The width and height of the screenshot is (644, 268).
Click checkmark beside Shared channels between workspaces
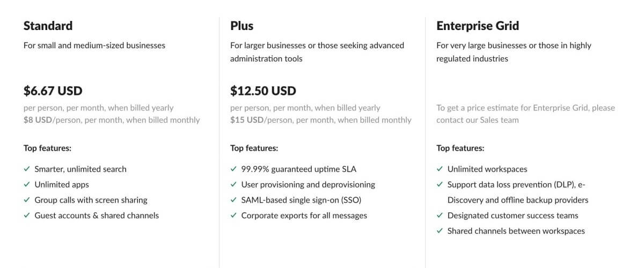tap(440, 231)
